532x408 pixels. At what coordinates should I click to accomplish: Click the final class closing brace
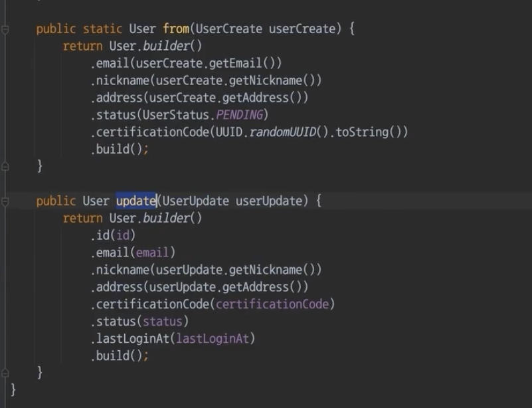tap(13, 390)
